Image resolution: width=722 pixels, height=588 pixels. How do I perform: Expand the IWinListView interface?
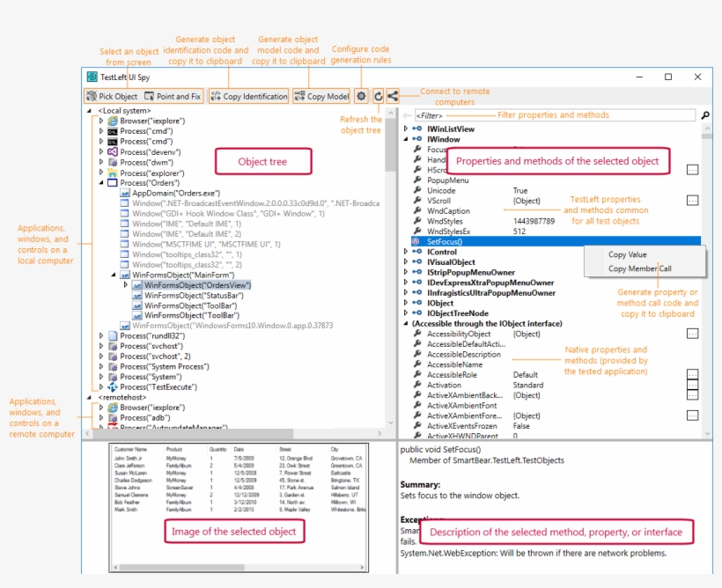(406, 129)
